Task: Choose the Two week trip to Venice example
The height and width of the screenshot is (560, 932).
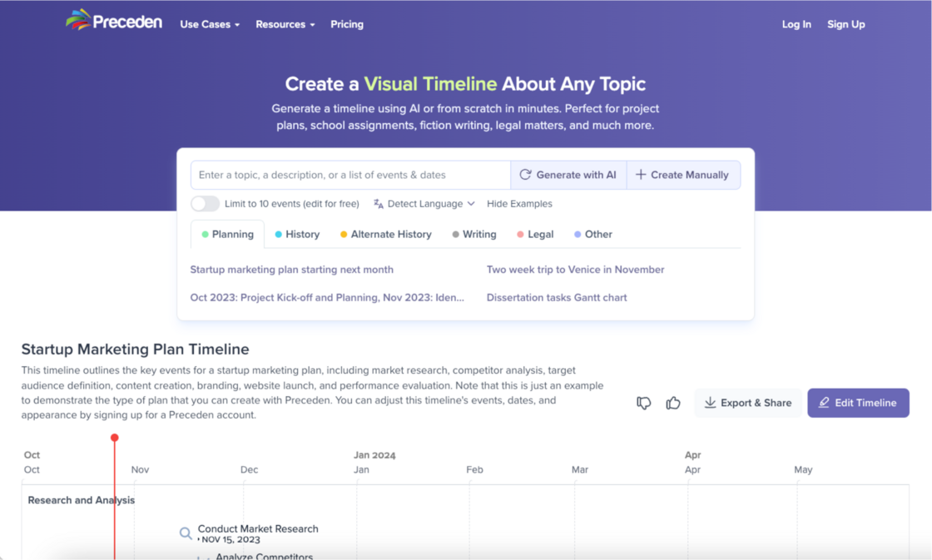Action: (575, 270)
